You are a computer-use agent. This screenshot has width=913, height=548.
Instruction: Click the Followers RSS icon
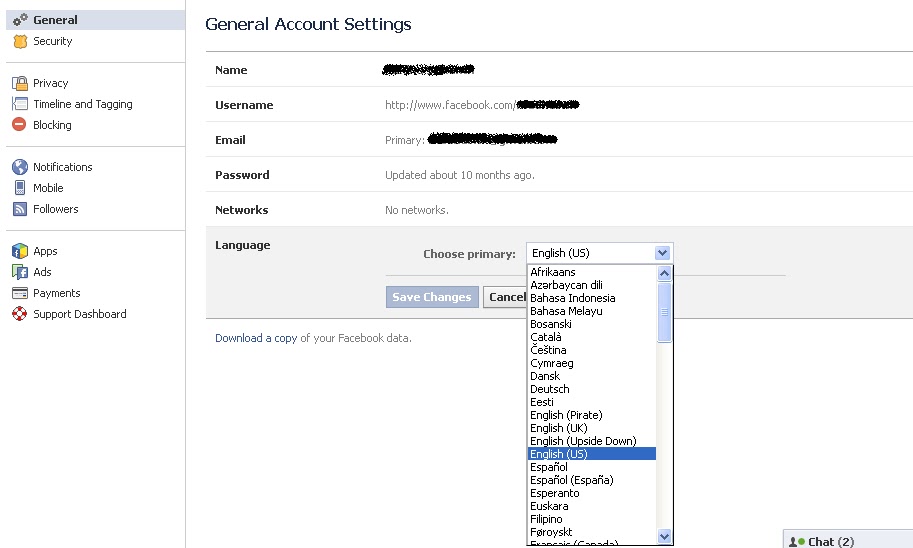[x=20, y=209]
